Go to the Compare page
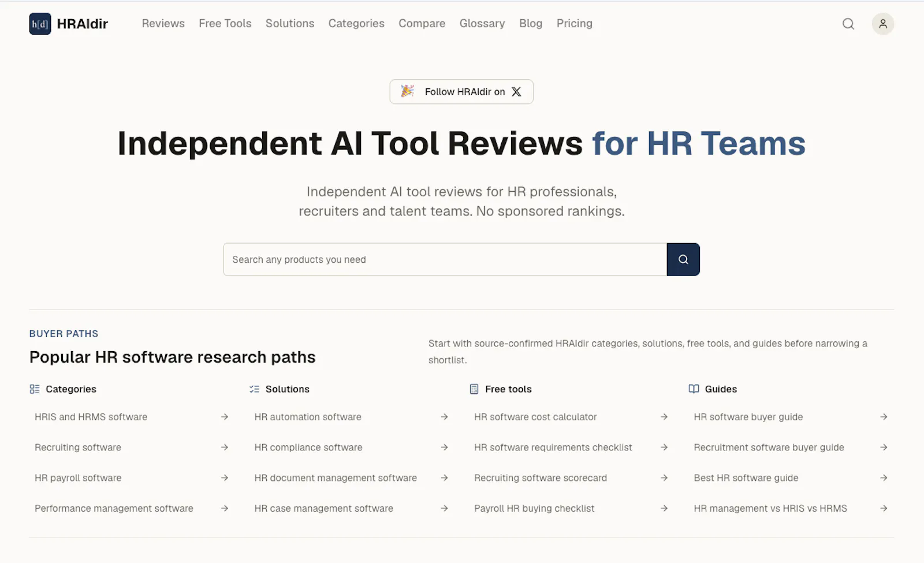Image resolution: width=924 pixels, height=563 pixels. point(422,24)
